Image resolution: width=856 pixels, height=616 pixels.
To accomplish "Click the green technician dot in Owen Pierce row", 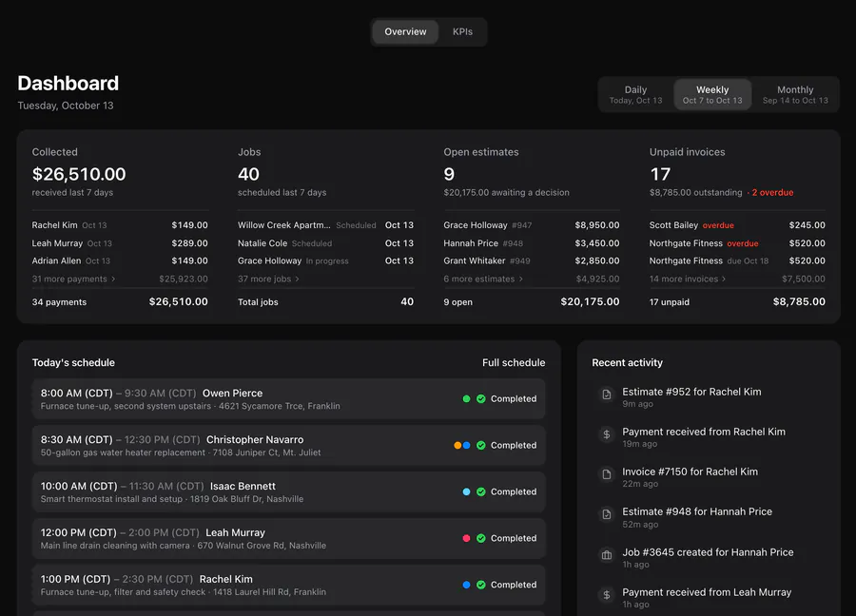I will click(x=466, y=399).
